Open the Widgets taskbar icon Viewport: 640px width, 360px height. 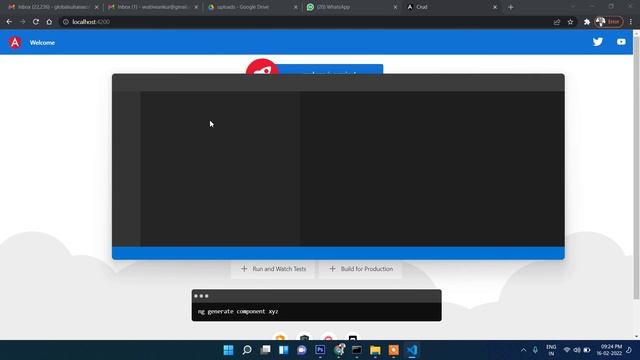point(284,350)
